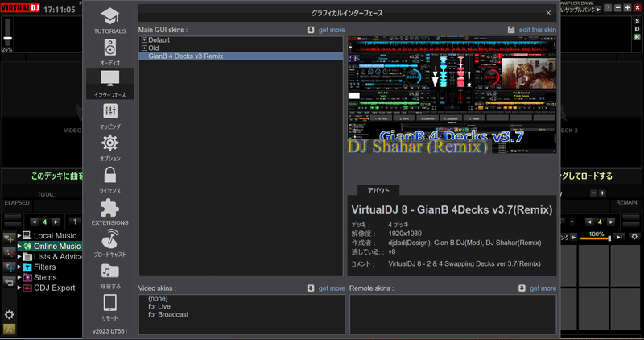The width and height of the screenshot is (644, 340).
Task: Increase right deck value 4 with right arrow
Action: tap(611, 222)
